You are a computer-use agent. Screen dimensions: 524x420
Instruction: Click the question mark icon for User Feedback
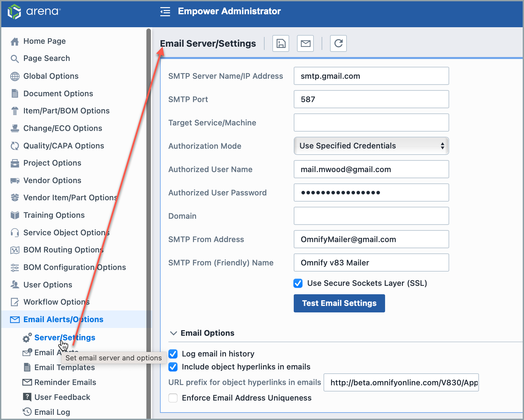point(27,397)
